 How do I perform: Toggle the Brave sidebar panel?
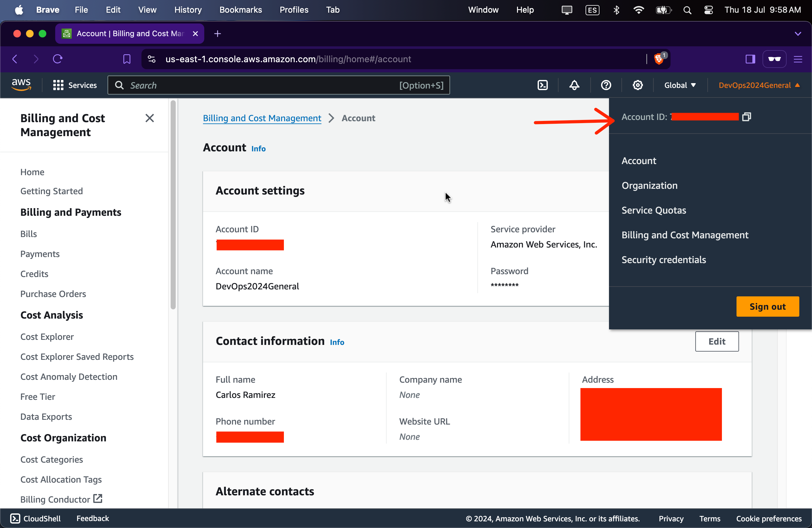click(x=750, y=59)
